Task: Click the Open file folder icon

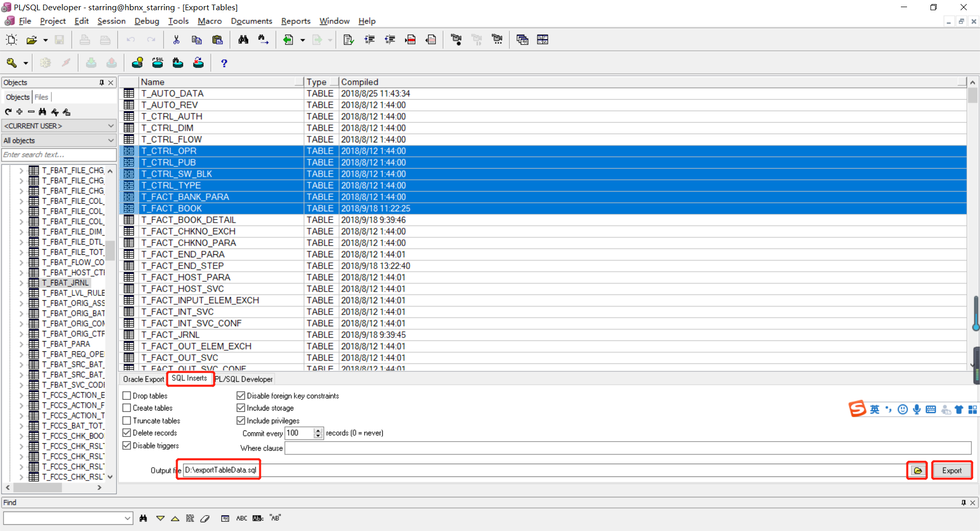Action: [x=32, y=40]
